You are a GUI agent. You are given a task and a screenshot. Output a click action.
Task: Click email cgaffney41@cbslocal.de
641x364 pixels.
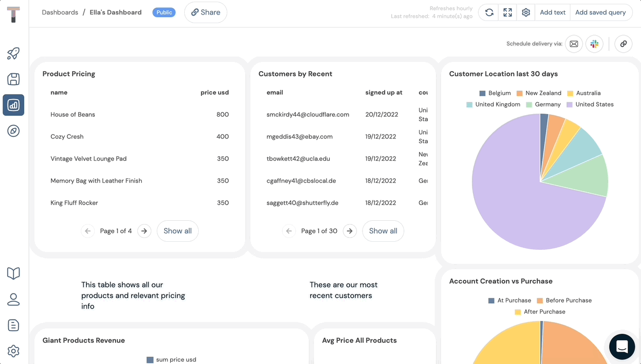pyautogui.click(x=301, y=181)
